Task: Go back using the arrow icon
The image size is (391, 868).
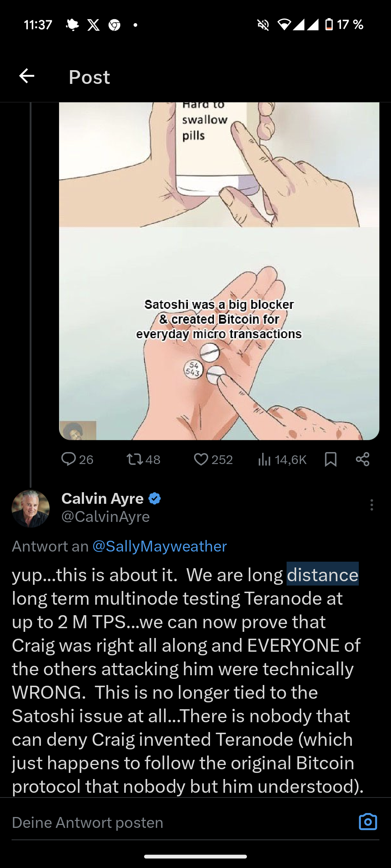Action: (27, 76)
